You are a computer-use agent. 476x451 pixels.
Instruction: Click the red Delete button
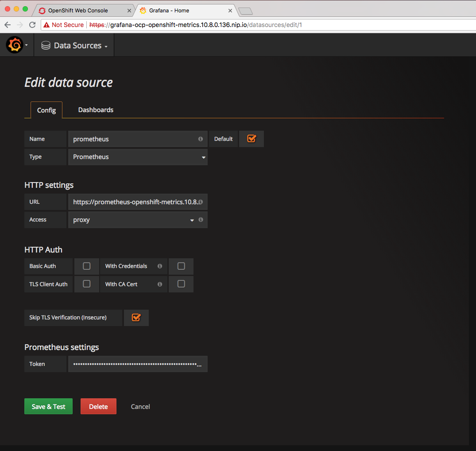click(x=98, y=406)
